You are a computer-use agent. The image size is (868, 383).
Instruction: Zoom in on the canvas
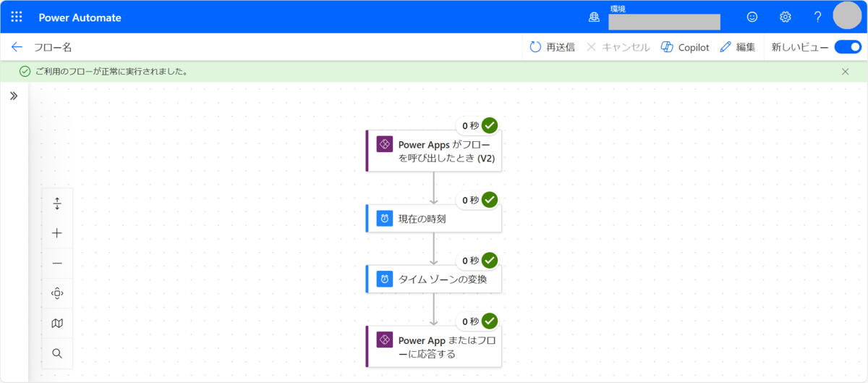pos(57,233)
